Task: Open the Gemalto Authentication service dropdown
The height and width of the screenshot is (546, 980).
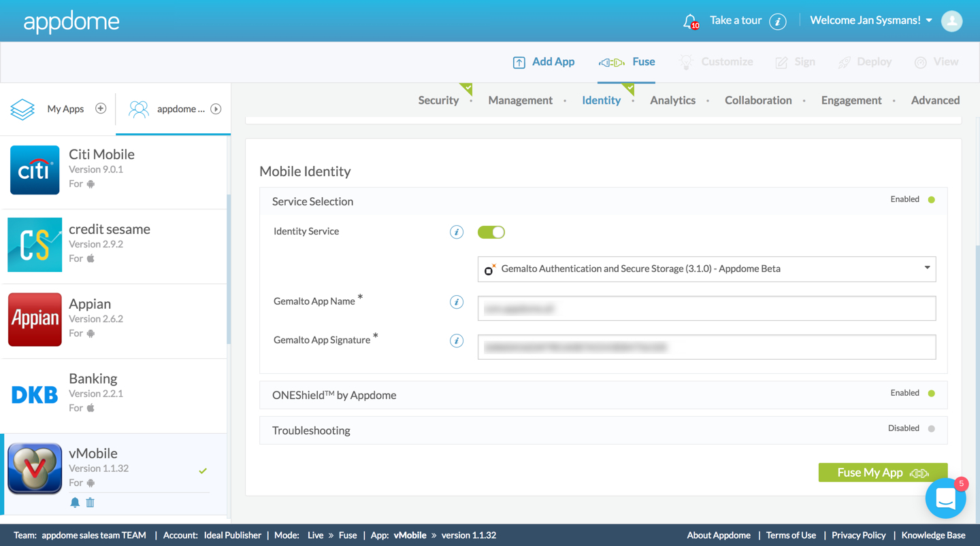Action: click(x=706, y=269)
